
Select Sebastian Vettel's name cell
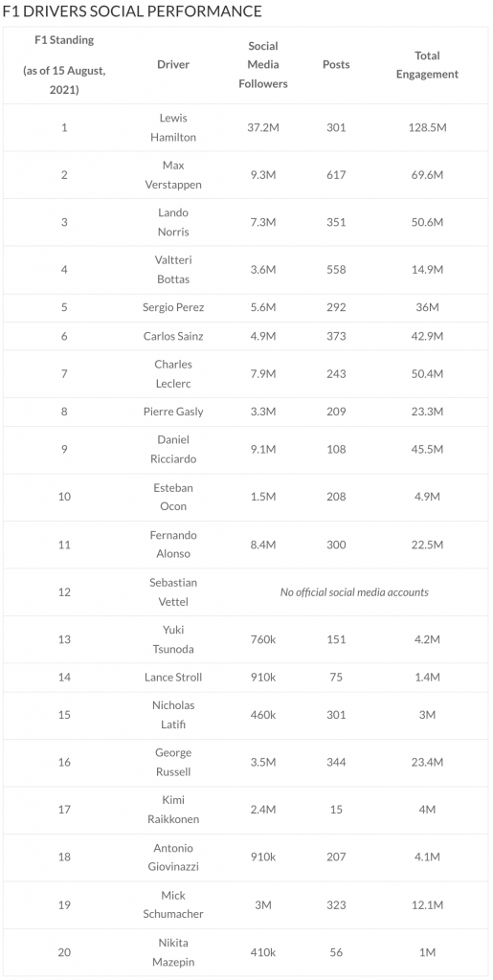click(x=173, y=591)
